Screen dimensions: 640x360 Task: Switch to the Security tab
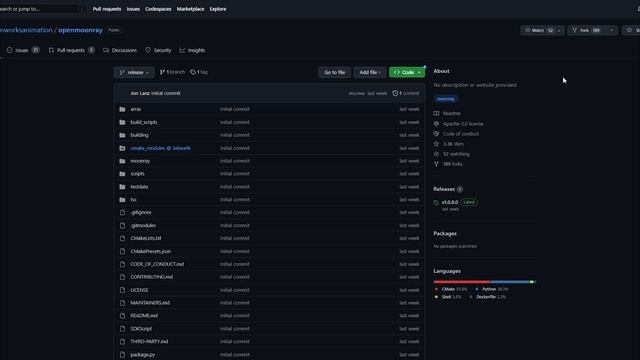point(158,50)
